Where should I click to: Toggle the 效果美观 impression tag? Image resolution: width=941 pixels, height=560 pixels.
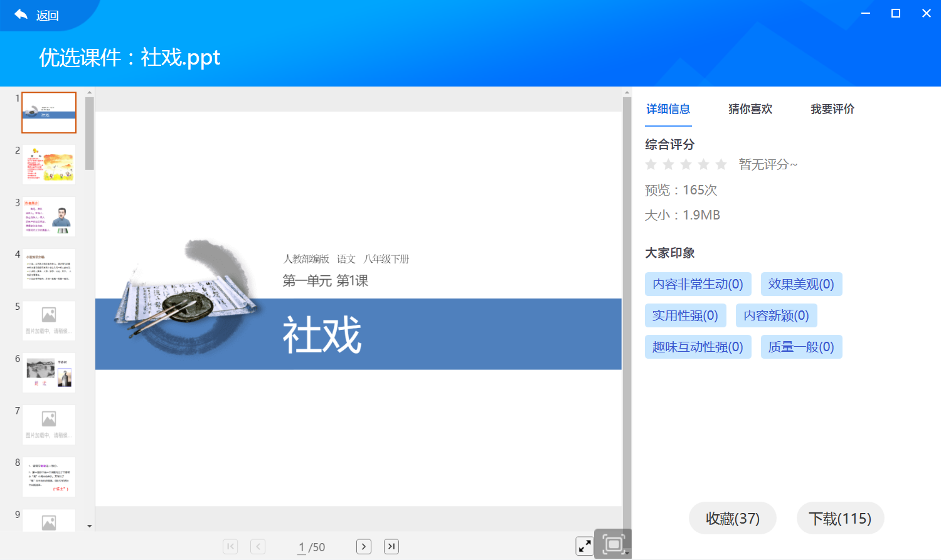click(x=800, y=284)
